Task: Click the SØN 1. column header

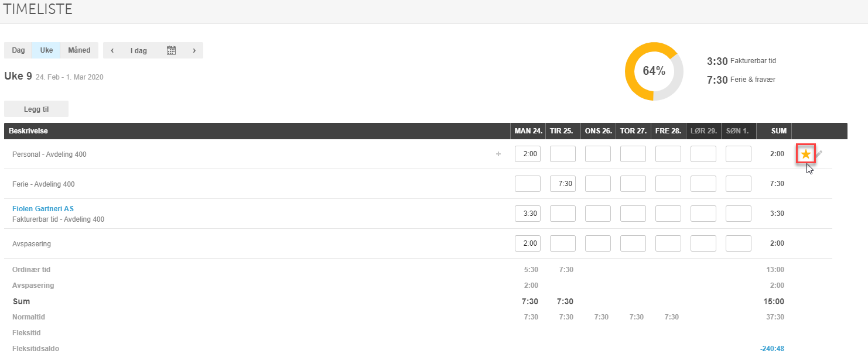Action: 737,131
